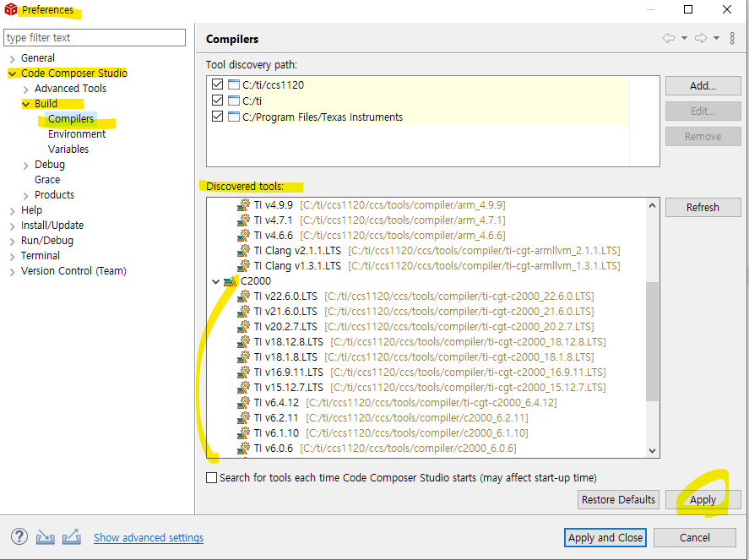749x560 pixels.
Task: Click the C2000 category icon
Action: 231,281
